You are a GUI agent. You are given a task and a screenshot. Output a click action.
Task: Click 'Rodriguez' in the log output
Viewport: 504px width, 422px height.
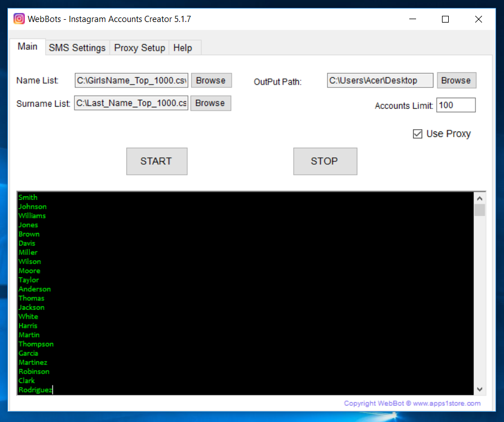pyautogui.click(x=36, y=390)
